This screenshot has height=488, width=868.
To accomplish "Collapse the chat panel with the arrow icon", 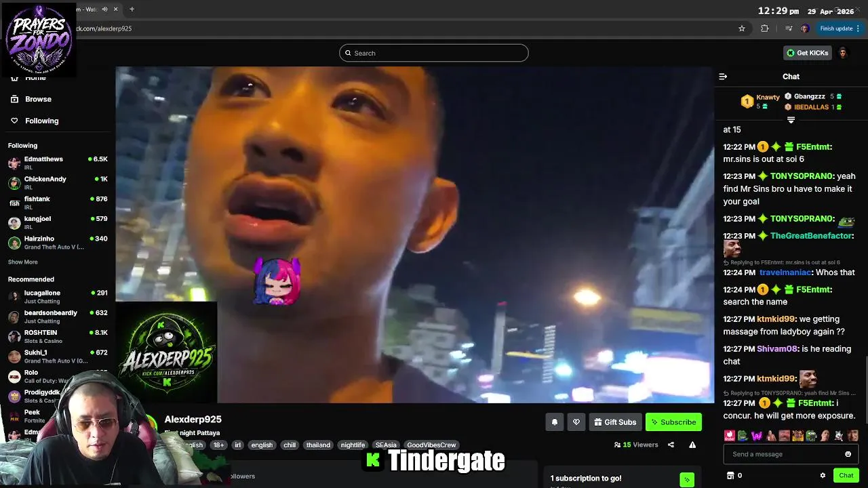I will [x=723, y=77].
